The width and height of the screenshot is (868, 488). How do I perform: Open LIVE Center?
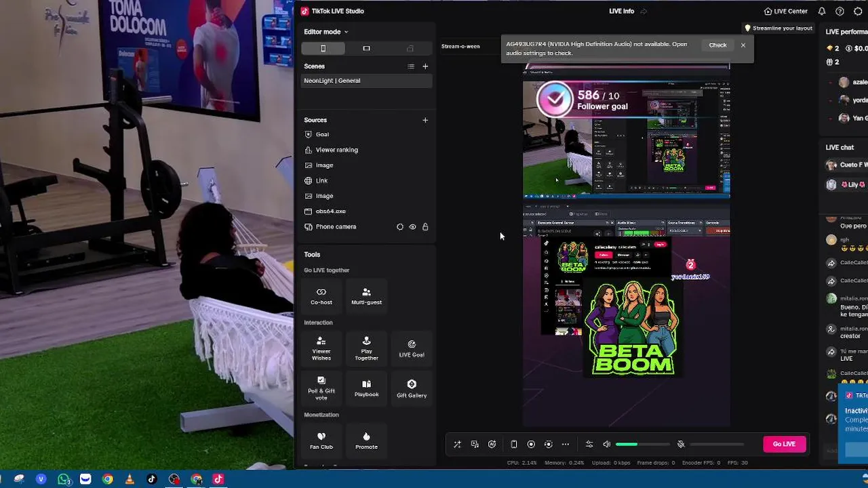pyautogui.click(x=785, y=12)
